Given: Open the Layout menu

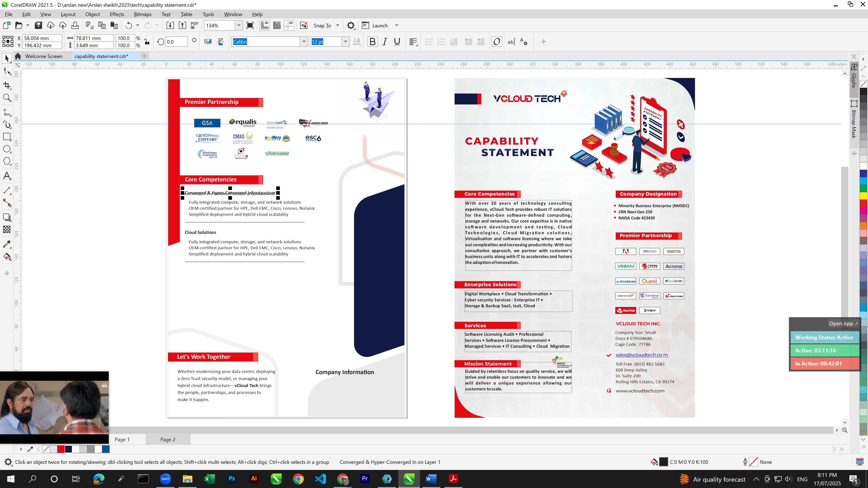Looking at the screenshot, I should tap(68, 14).
